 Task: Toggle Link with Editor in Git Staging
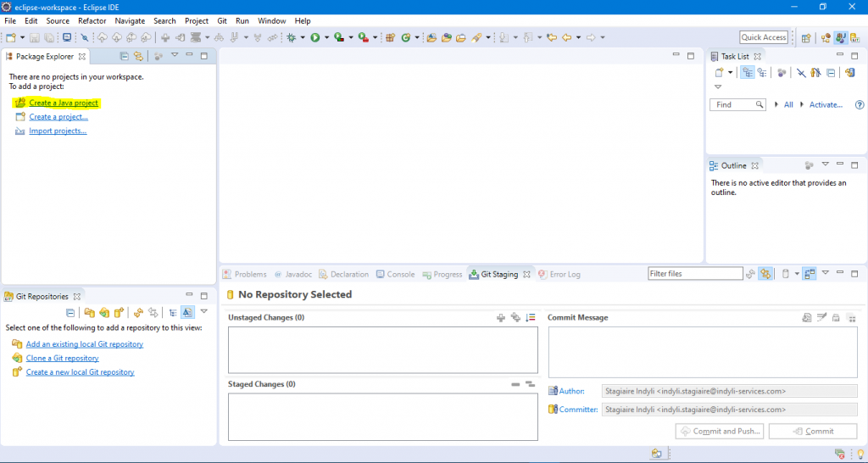pos(765,274)
